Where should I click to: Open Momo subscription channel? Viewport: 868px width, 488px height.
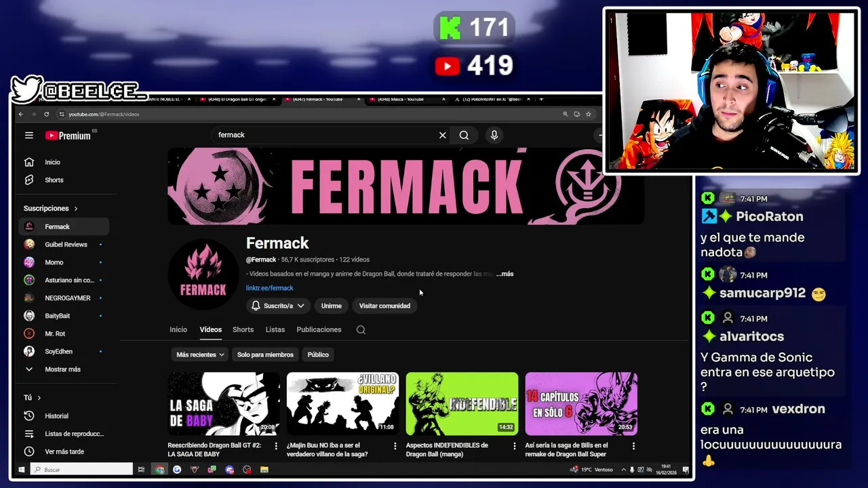pyautogui.click(x=64, y=262)
